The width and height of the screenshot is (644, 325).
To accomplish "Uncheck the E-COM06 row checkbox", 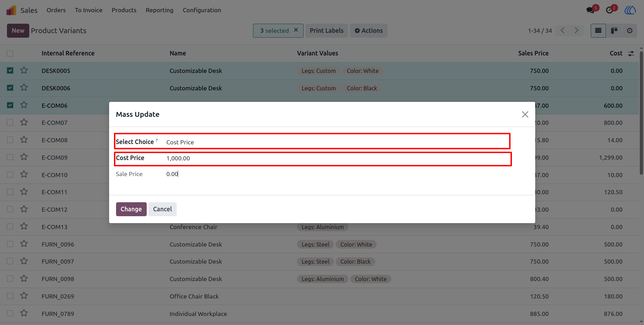I will pos(10,105).
